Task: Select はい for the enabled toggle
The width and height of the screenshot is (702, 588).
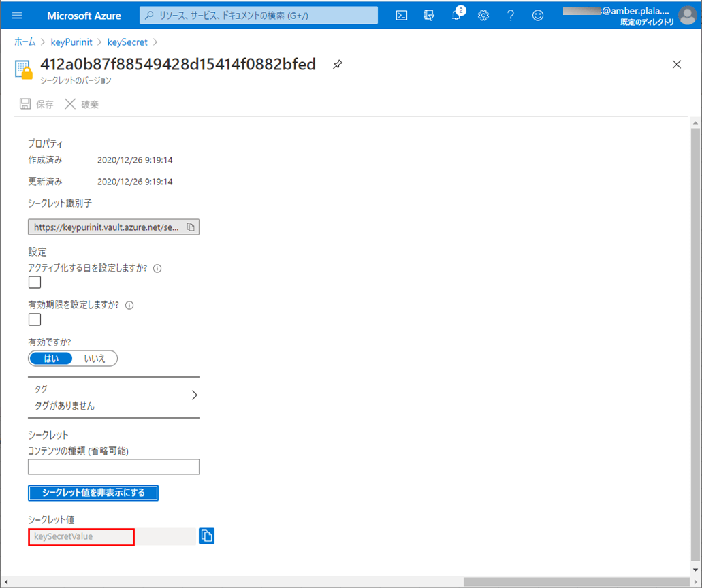Action: click(x=51, y=359)
